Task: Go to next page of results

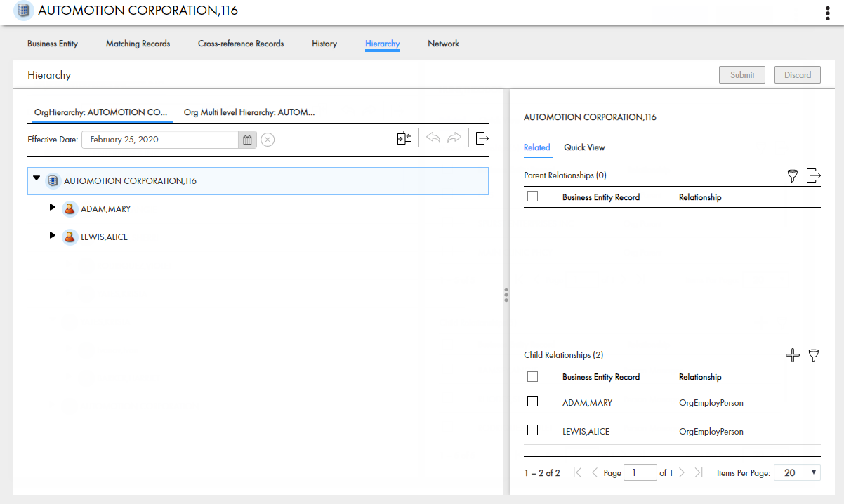Action: click(682, 472)
